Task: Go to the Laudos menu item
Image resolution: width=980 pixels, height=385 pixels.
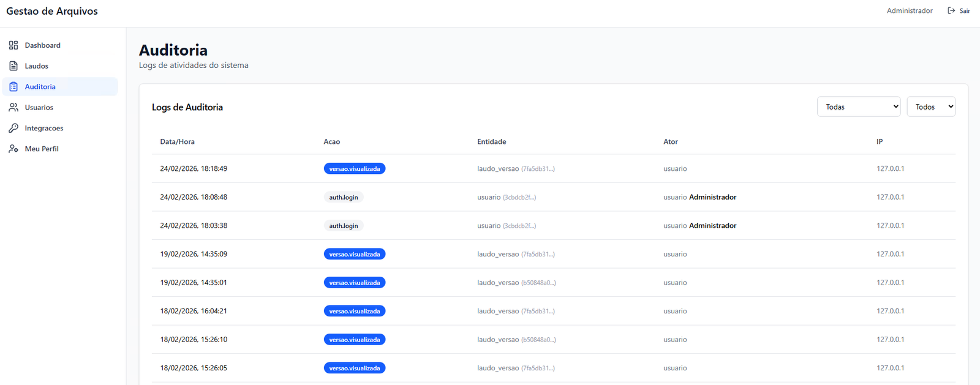Action: coord(37,66)
